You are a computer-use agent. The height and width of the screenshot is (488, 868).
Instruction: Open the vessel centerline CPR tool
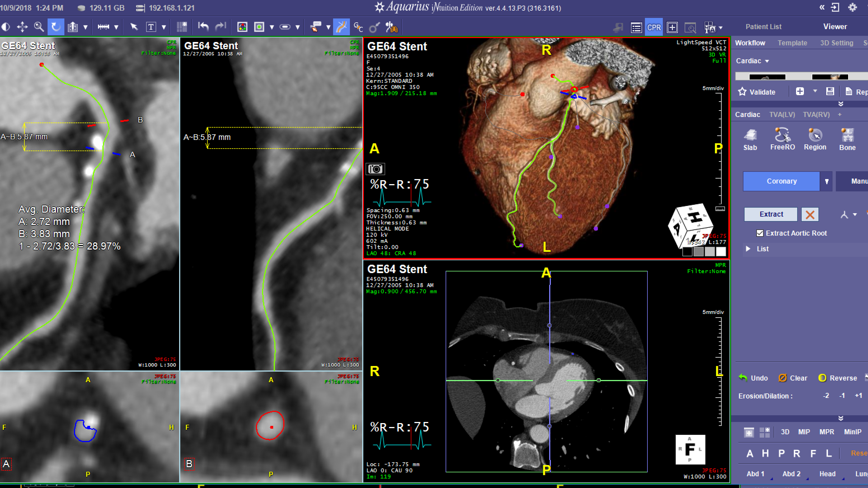click(341, 27)
